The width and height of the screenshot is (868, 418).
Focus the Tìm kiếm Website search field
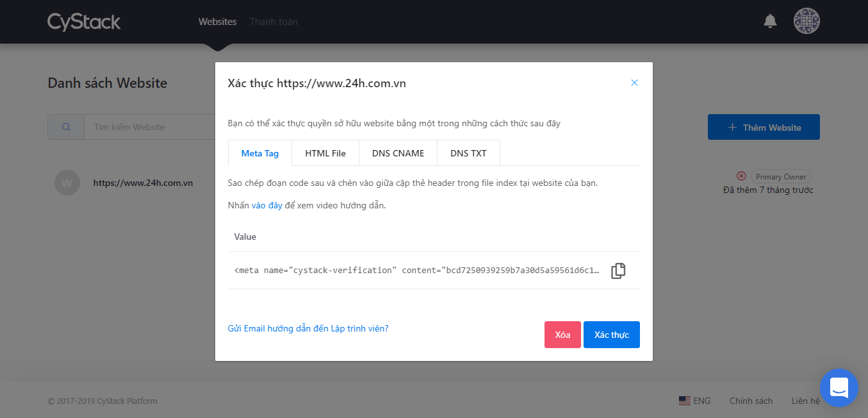coord(149,127)
